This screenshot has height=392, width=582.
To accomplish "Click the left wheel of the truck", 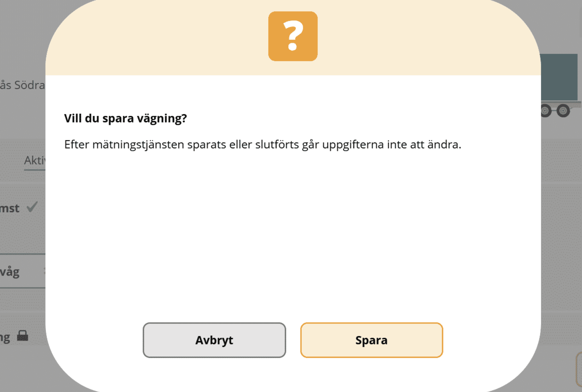I will pyautogui.click(x=546, y=110).
